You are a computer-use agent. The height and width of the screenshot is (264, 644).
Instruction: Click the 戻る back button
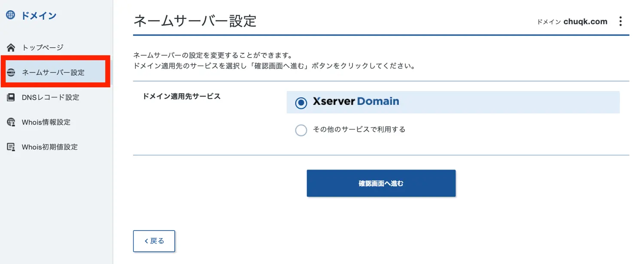[x=154, y=241]
